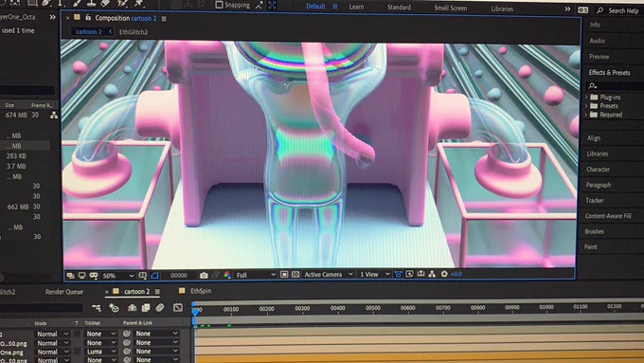
Task: Click the Timeline button in viewer footer
Action: [420, 274]
